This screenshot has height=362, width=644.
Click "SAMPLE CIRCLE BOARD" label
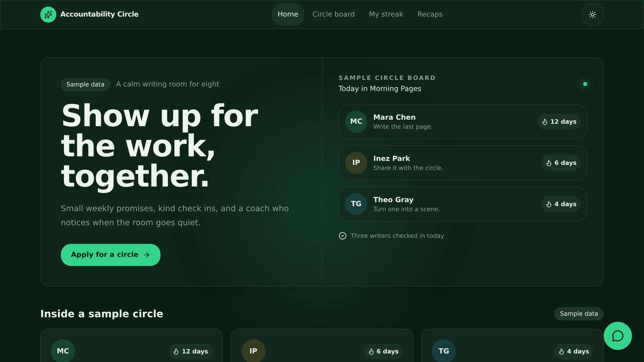(x=387, y=78)
